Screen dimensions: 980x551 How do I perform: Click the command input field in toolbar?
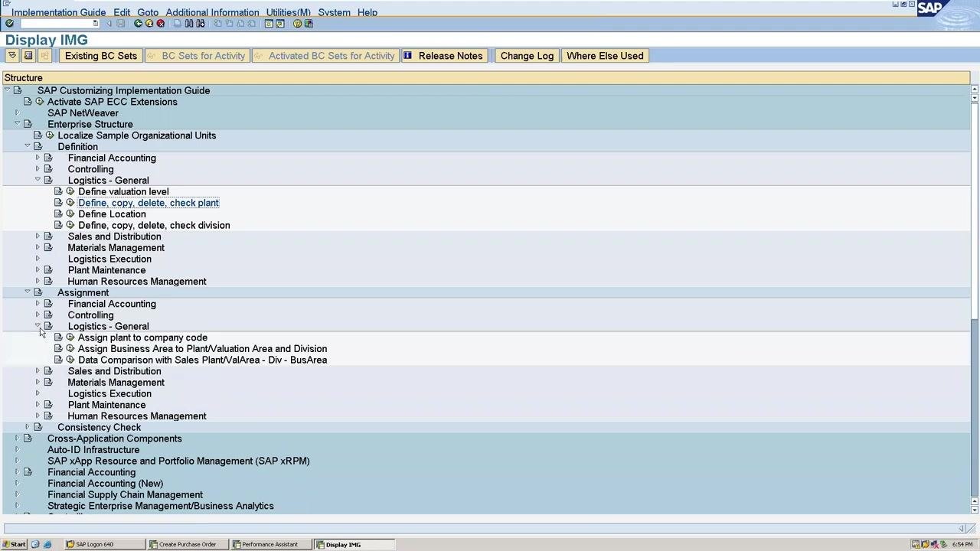pos(60,24)
